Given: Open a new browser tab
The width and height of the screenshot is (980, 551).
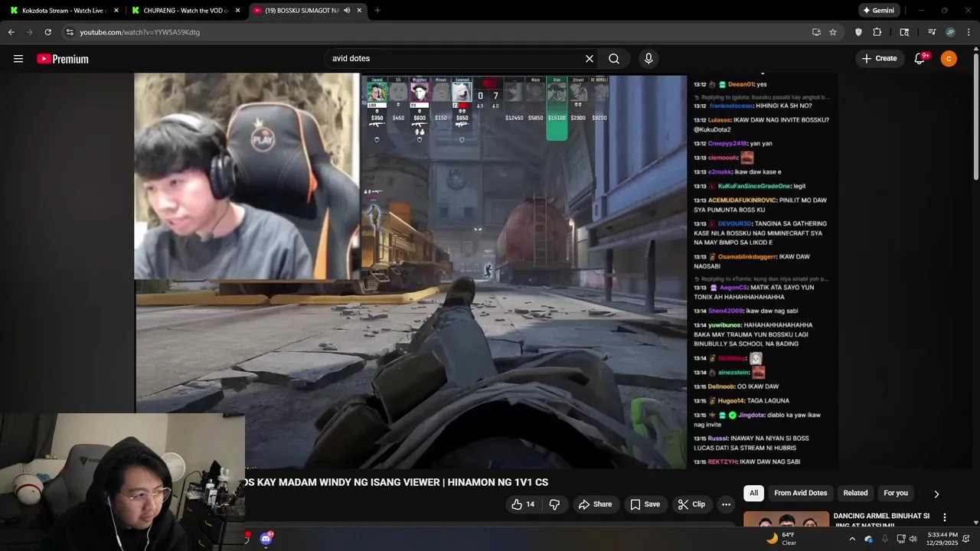Looking at the screenshot, I should (377, 11).
